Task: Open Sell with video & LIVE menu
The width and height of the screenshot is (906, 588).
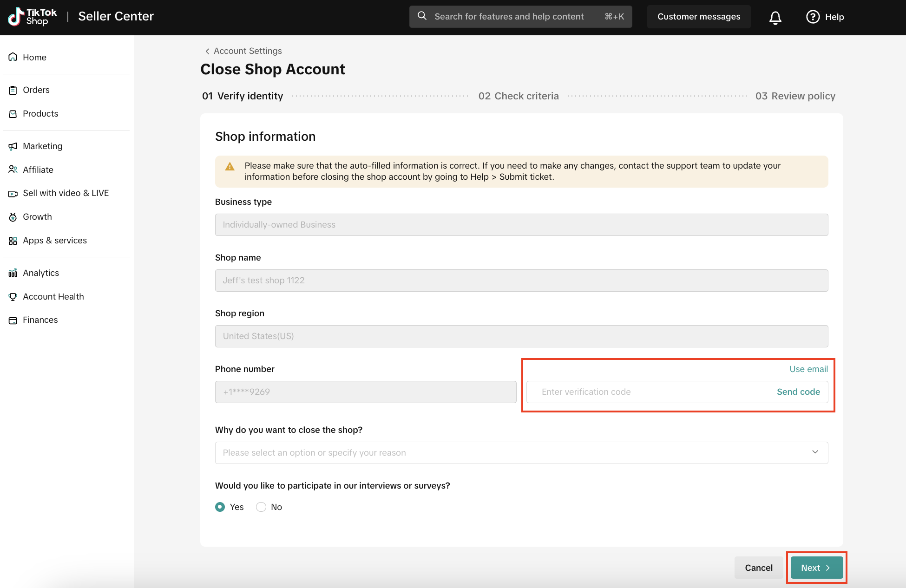Action: click(x=66, y=193)
